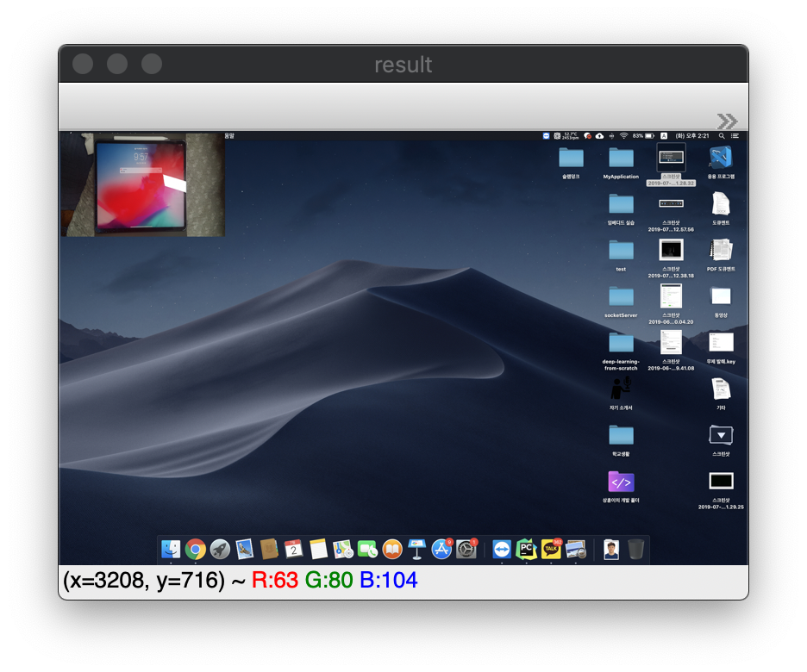
Task: Open TeamViewer in the dock
Action: (502, 549)
